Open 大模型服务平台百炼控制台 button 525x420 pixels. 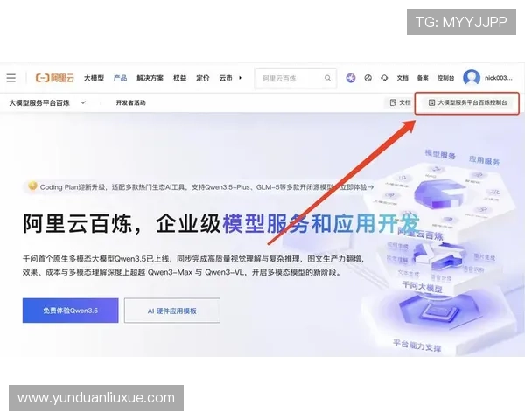(x=467, y=103)
